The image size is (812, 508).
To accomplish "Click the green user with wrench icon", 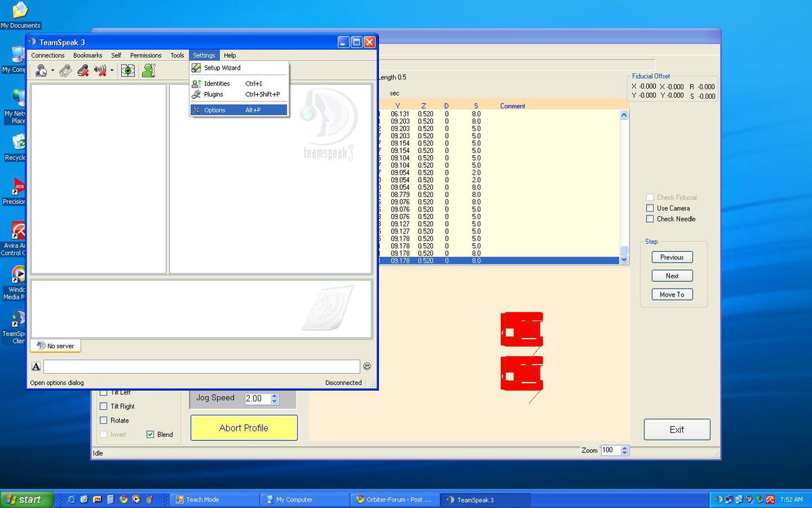I will pyautogui.click(x=149, y=70).
